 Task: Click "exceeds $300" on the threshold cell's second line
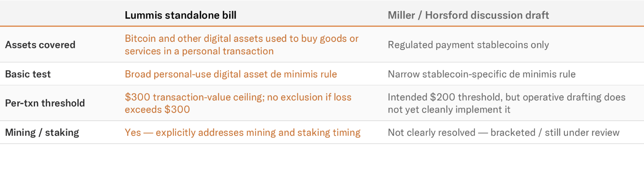[157, 109]
